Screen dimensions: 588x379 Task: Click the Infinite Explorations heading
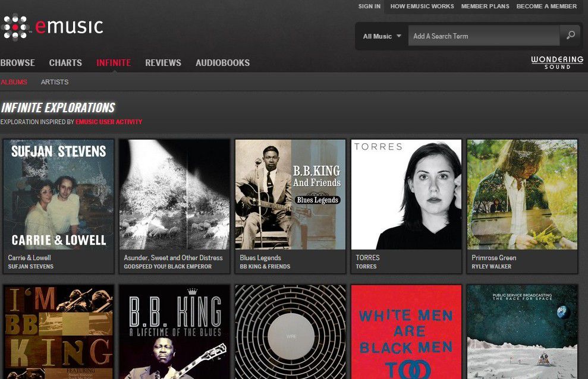pyautogui.click(x=58, y=108)
